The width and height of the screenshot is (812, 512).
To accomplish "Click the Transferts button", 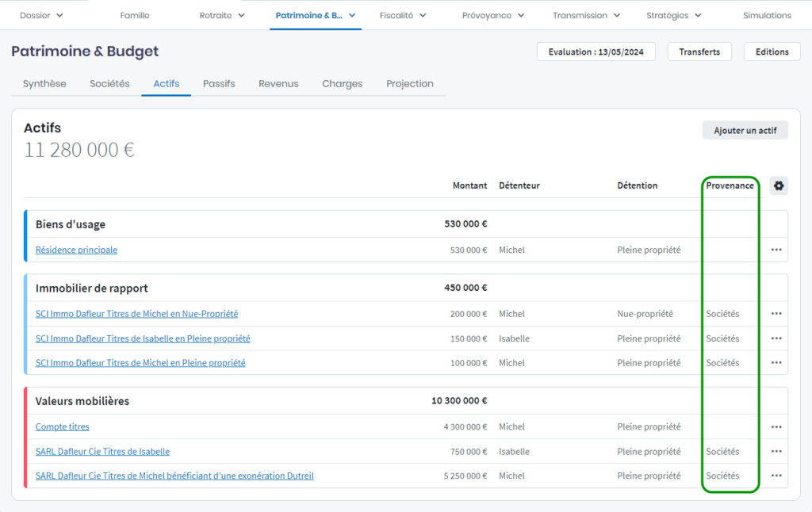I will (699, 52).
